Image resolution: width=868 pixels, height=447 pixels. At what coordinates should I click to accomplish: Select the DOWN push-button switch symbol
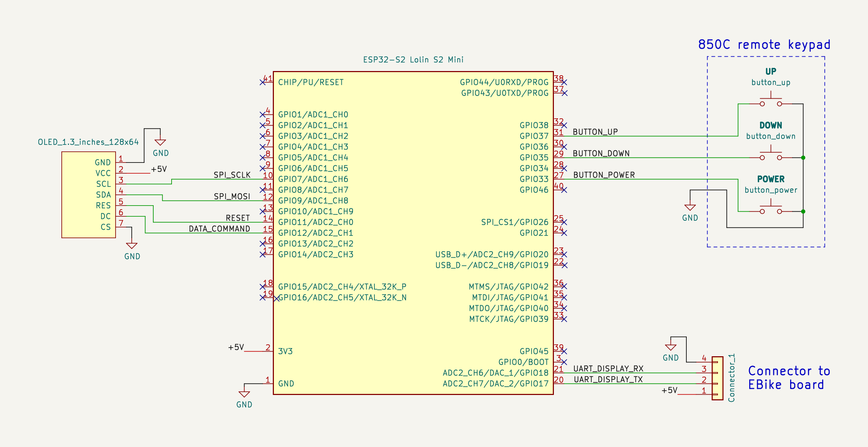point(771,153)
